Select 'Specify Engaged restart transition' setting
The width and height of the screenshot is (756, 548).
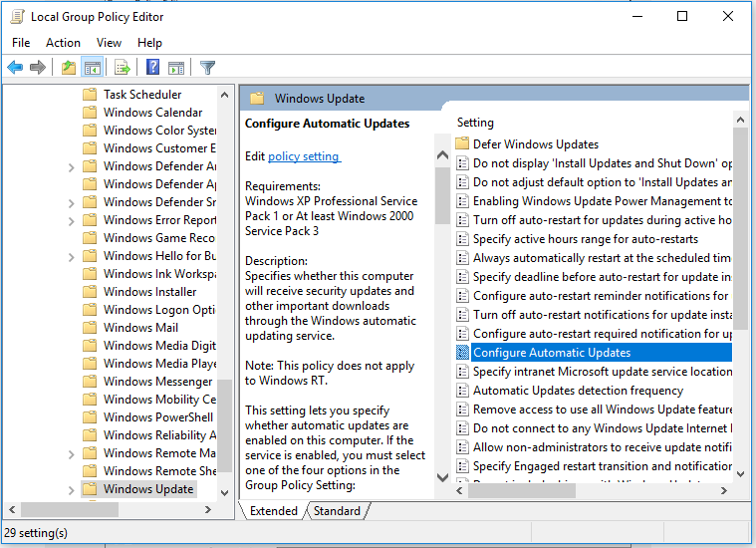point(603,466)
